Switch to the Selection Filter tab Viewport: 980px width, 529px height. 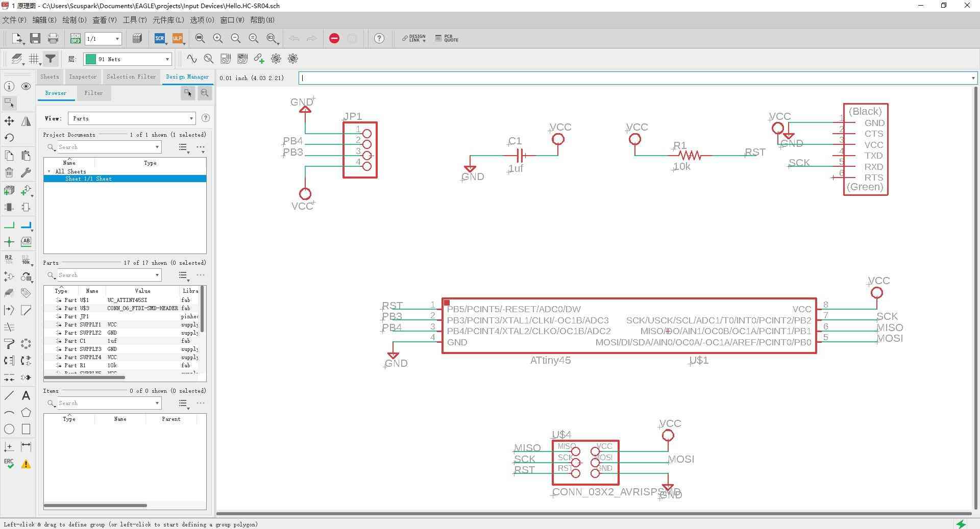pos(131,77)
